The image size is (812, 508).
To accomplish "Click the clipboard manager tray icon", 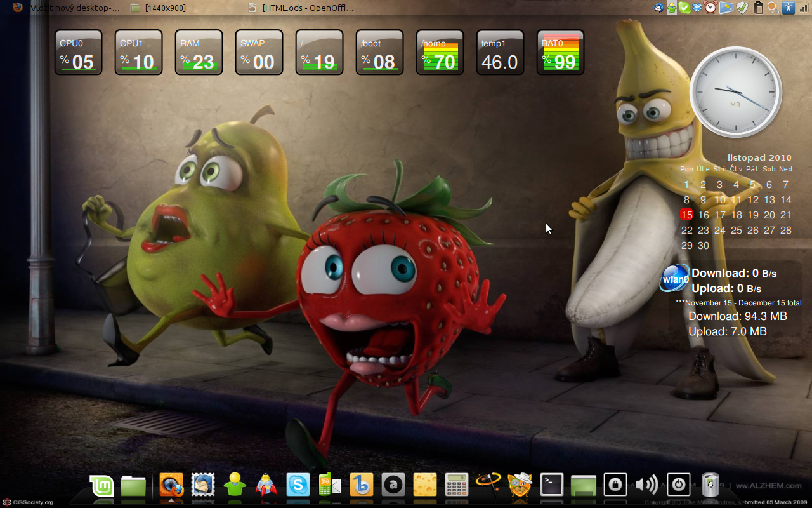I will coord(757,8).
